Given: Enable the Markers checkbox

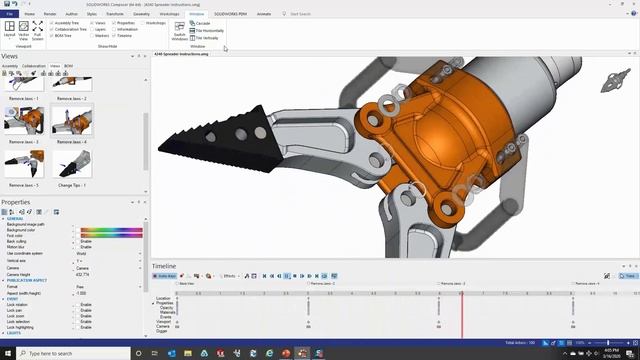Looking at the screenshot, I should (92, 36).
